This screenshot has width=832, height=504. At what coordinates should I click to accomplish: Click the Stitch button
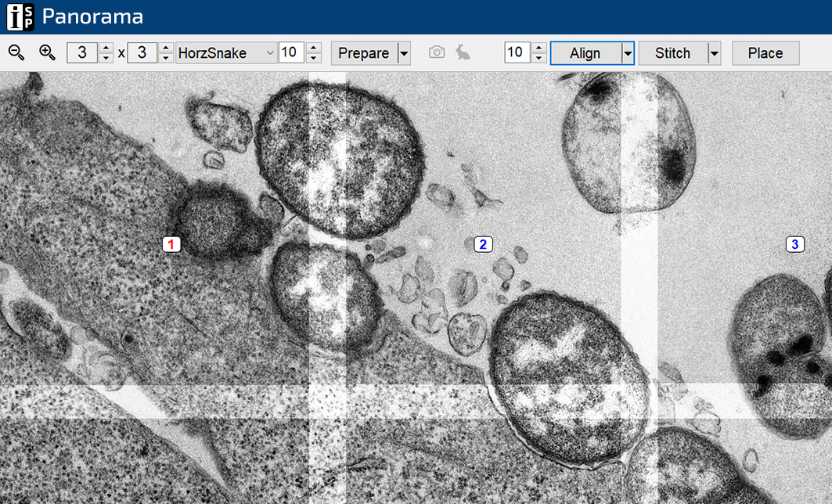tap(672, 53)
